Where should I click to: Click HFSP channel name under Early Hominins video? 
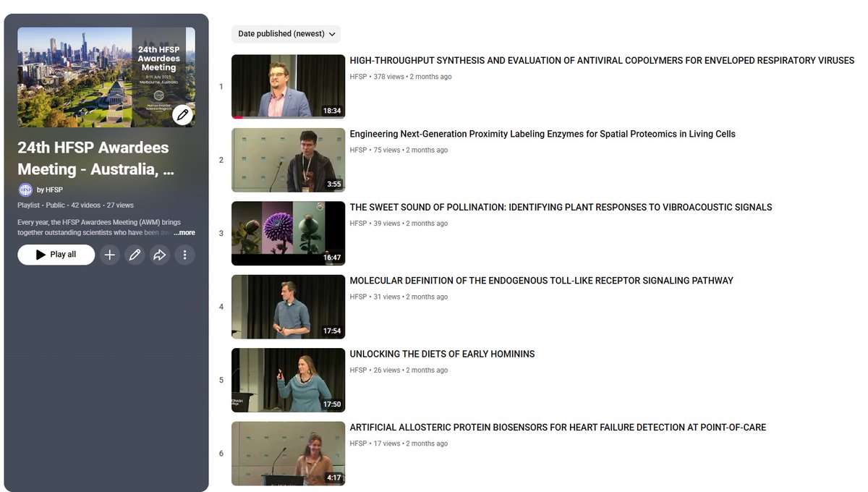(358, 370)
